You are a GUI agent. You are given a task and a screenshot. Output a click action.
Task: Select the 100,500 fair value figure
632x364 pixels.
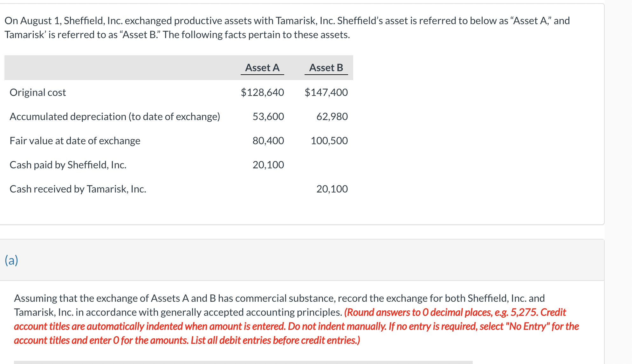[x=329, y=141]
